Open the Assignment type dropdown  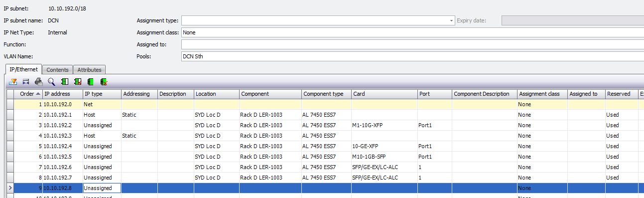tap(452, 20)
